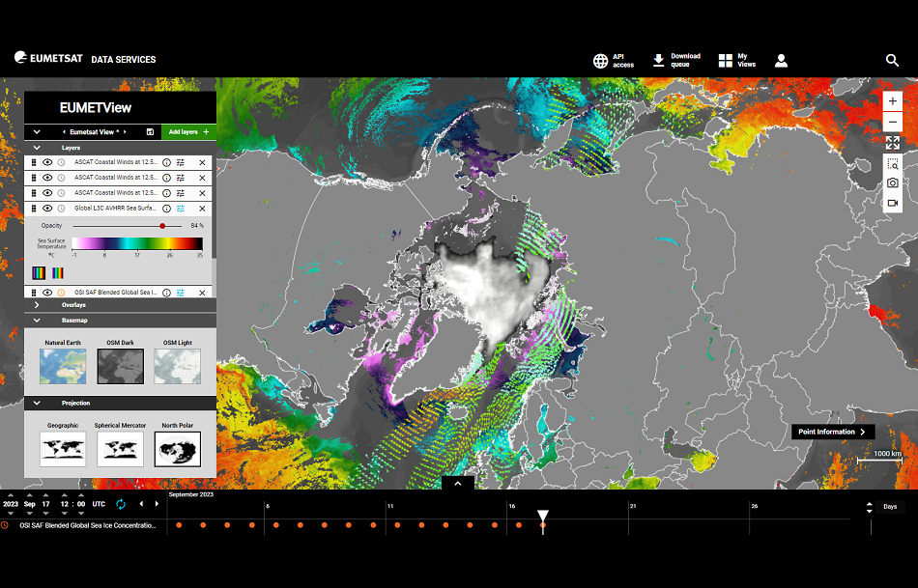The width and height of the screenshot is (918, 588).
Task: Select the Spherical Mercator projection
Action: coord(120,449)
